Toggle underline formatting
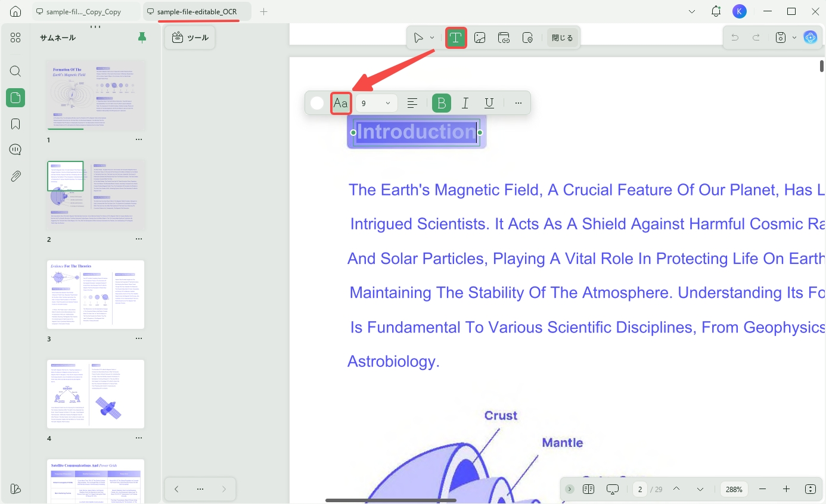Screen dimensions: 826x504 pyautogui.click(x=489, y=103)
